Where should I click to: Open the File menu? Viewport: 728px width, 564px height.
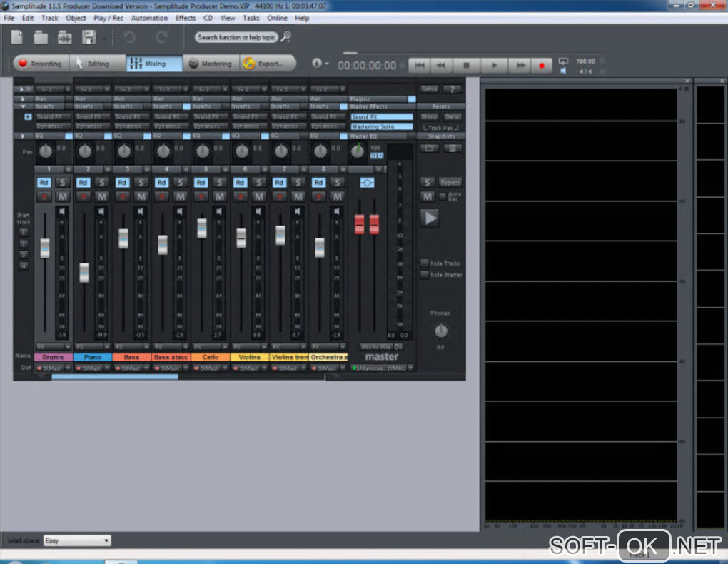(x=9, y=18)
